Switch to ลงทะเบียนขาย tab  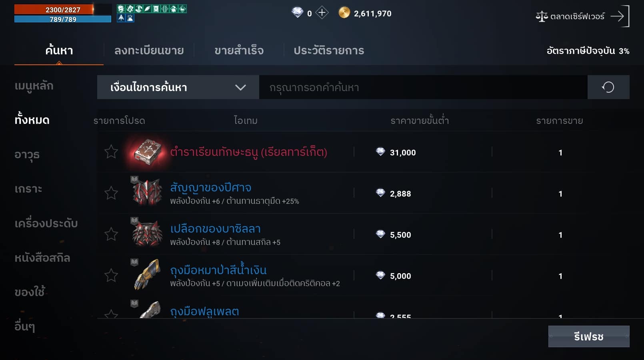(x=149, y=50)
